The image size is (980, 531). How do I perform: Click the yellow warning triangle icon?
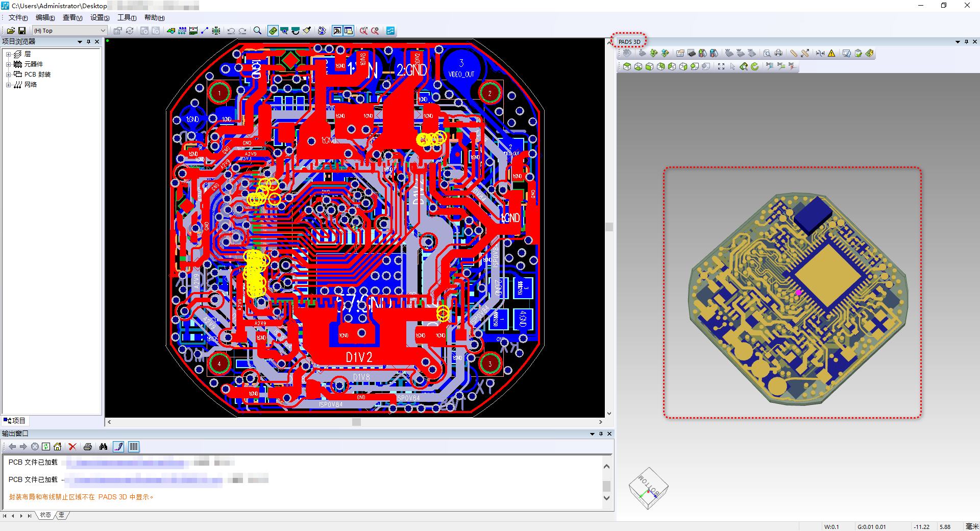click(831, 53)
